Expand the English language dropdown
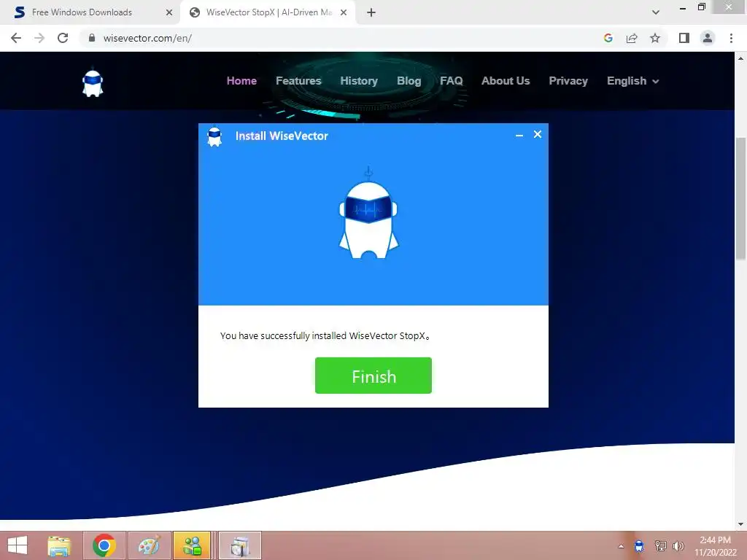Screen dimensions: 747x560 pyautogui.click(x=632, y=81)
